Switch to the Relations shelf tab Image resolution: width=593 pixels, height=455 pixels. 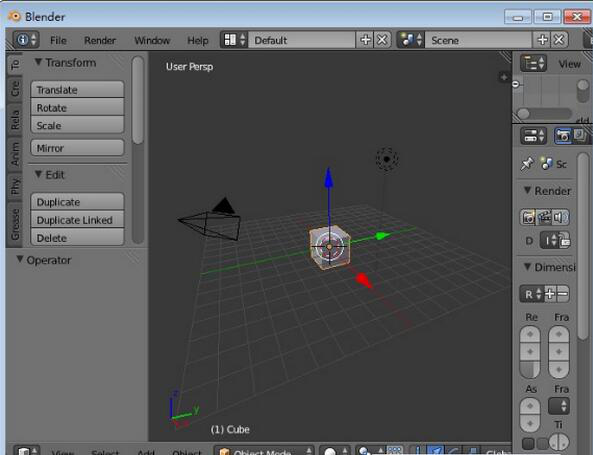pos(15,119)
